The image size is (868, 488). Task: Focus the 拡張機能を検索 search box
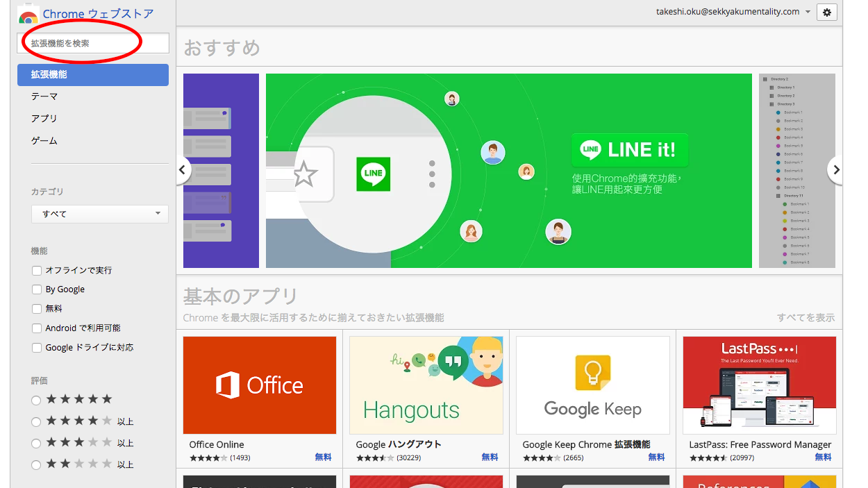point(93,43)
